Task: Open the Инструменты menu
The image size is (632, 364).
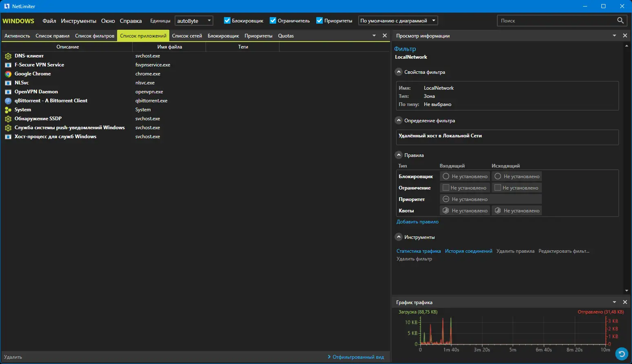Action: click(x=78, y=21)
